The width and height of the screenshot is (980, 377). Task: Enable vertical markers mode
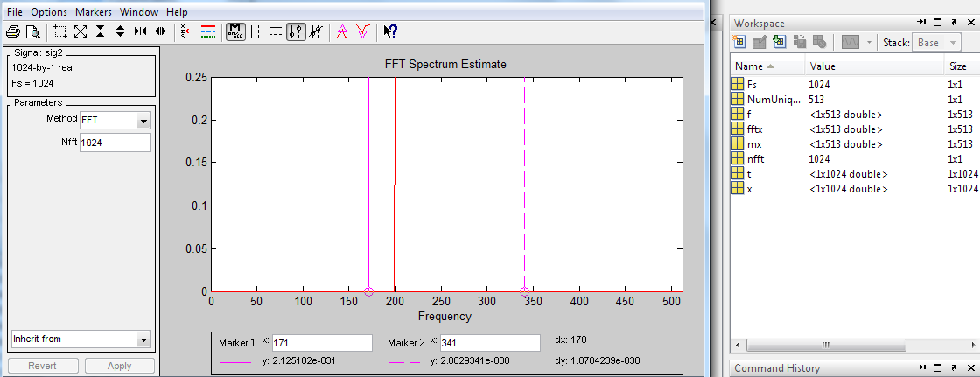pyautogui.click(x=255, y=31)
